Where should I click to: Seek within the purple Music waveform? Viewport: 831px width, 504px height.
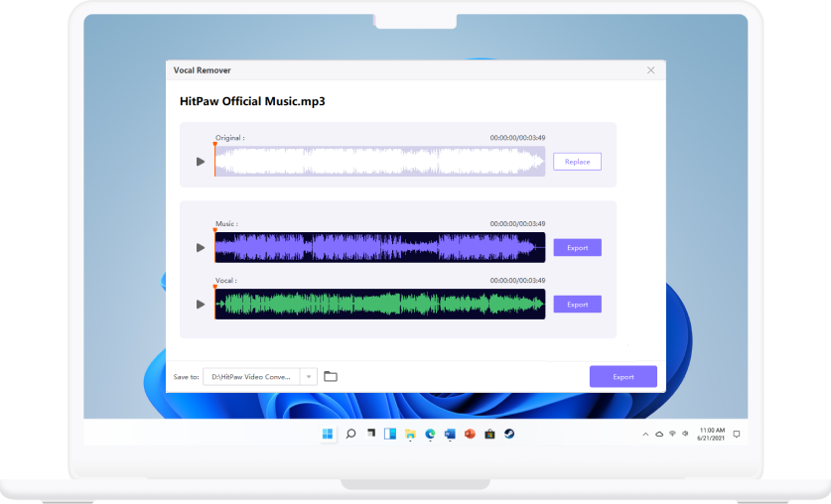[379, 248]
